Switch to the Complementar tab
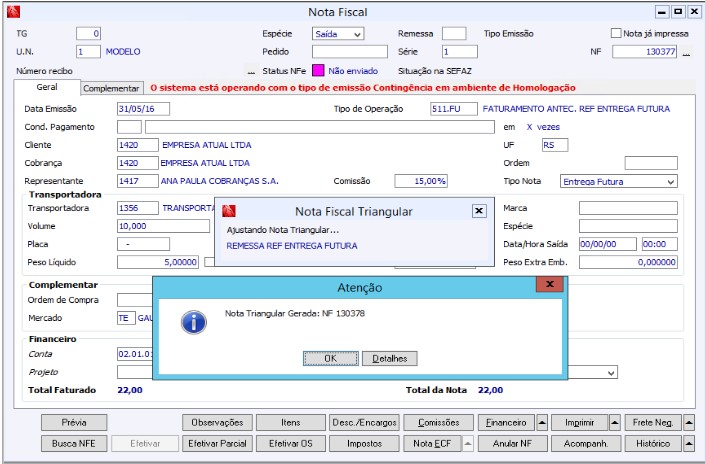 (x=111, y=89)
